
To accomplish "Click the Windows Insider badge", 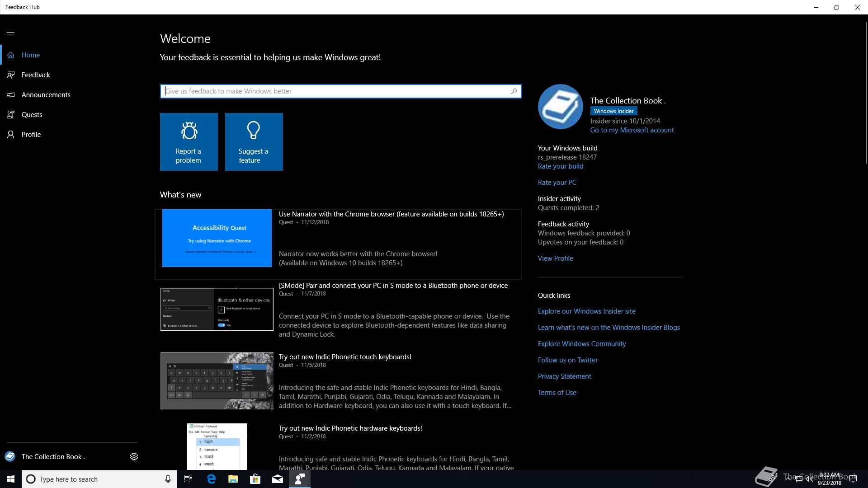I will pyautogui.click(x=614, y=111).
